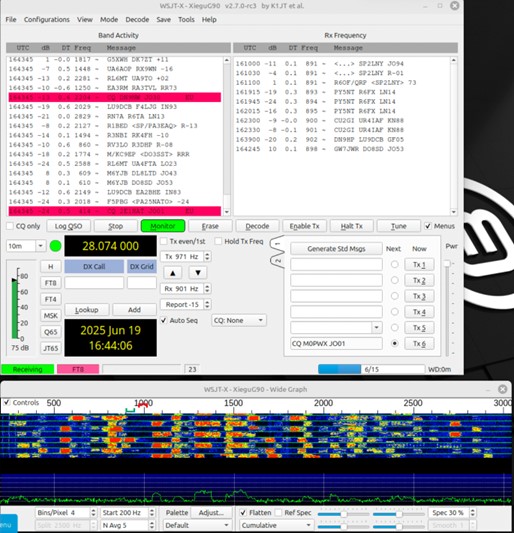The height and width of the screenshot is (533, 514).
Task: Open the Cumulative dropdown in Wide Graph
Action: coord(276,526)
